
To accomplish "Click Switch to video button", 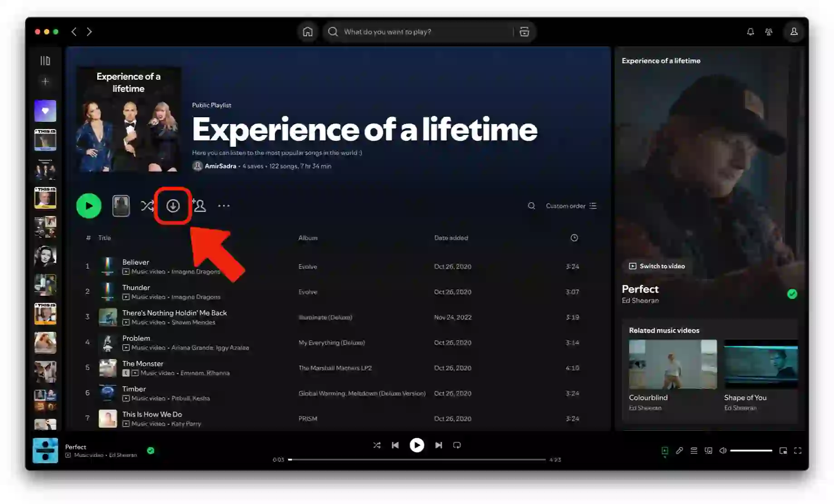I will pyautogui.click(x=657, y=266).
